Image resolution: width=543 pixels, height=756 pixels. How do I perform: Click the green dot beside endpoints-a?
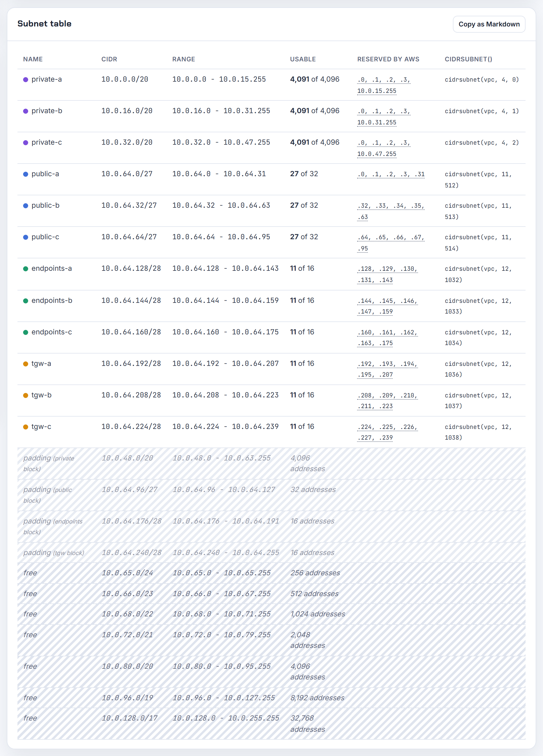tap(26, 269)
